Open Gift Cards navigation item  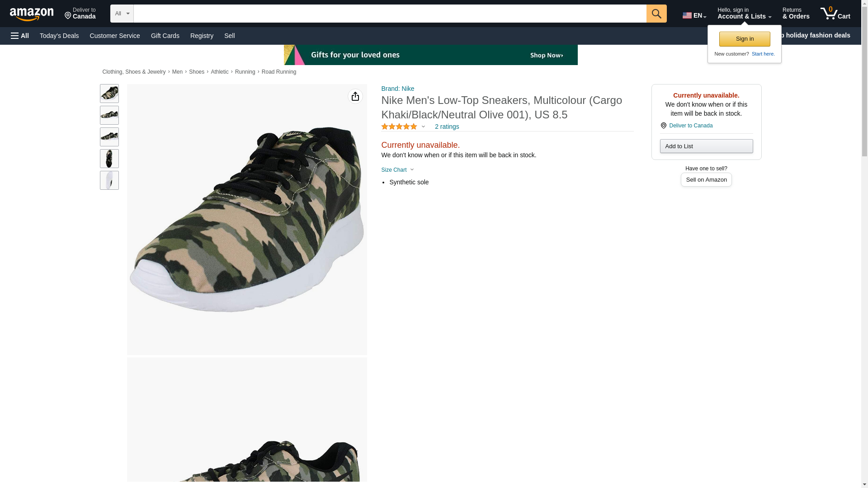pyautogui.click(x=165, y=36)
